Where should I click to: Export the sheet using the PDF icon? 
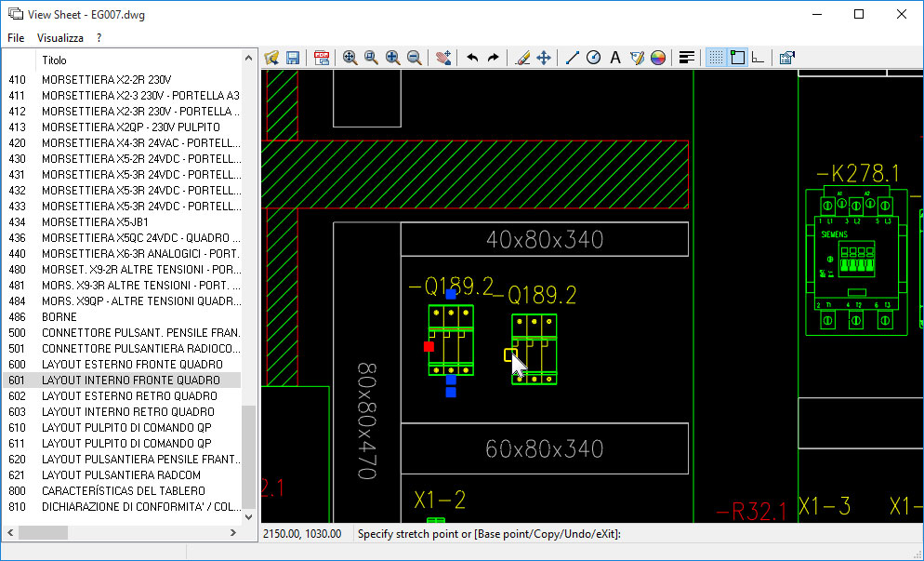[x=322, y=58]
